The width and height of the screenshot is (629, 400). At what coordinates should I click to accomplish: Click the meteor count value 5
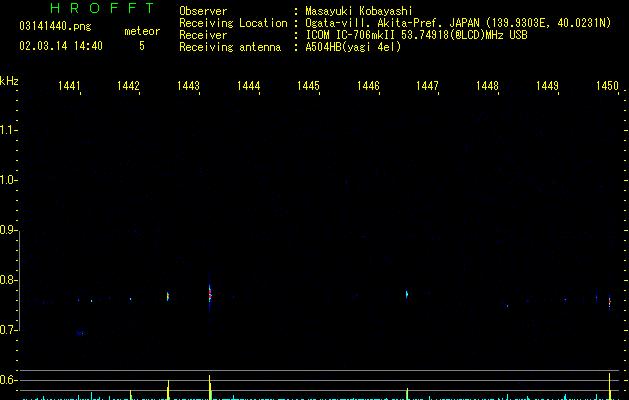[142, 46]
